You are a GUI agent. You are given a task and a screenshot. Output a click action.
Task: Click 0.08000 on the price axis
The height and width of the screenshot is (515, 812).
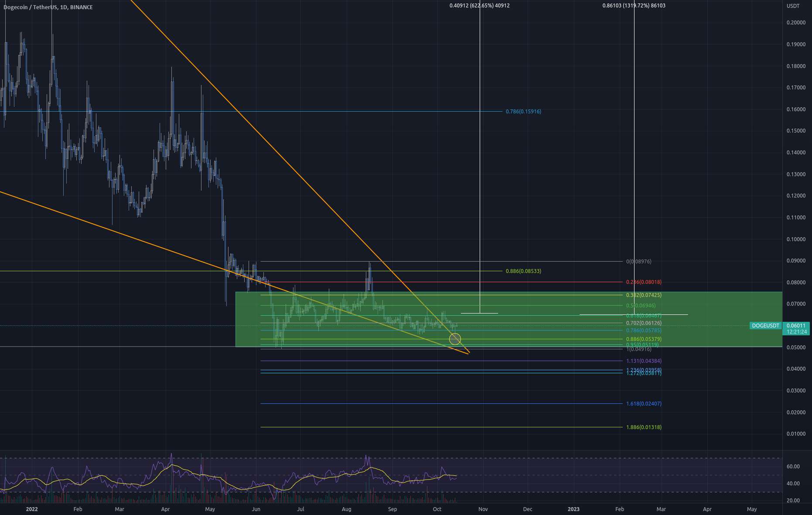point(796,283)
